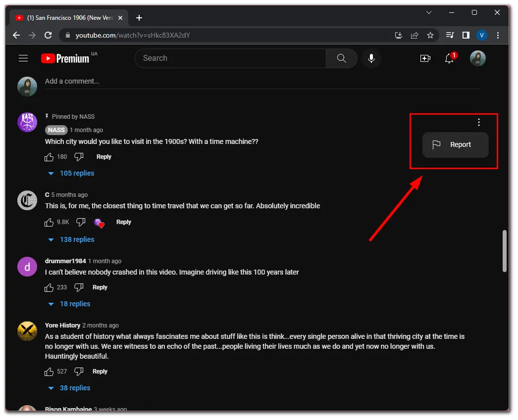Reply to the Yore History comment
Screen dimensions: 518x420
pos(100,372)
